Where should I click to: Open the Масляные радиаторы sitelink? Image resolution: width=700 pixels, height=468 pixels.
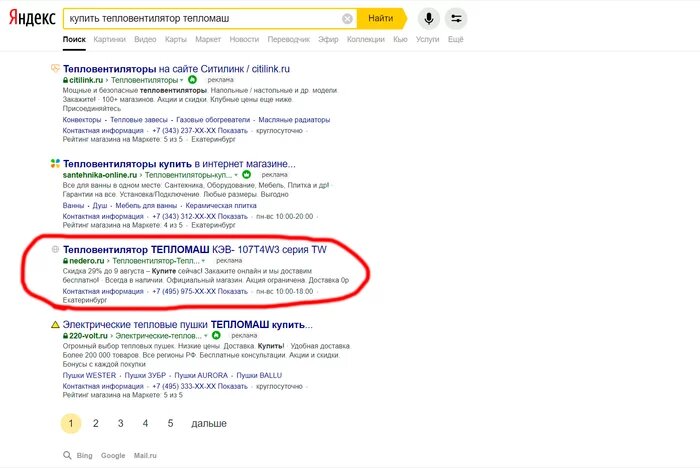[x=294, y=120]
